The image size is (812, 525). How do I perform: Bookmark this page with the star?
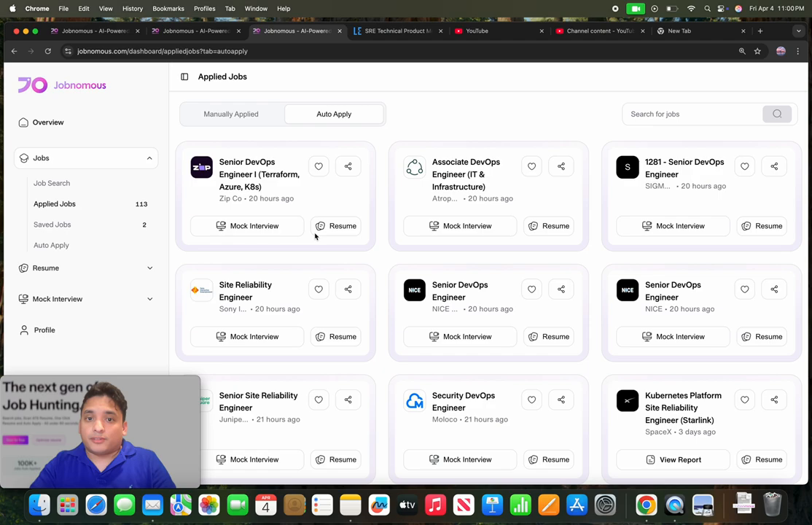(x=757, y=51)
